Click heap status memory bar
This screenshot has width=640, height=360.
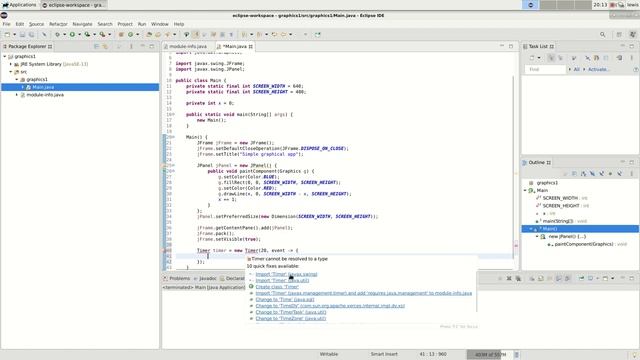pos(490,355)
